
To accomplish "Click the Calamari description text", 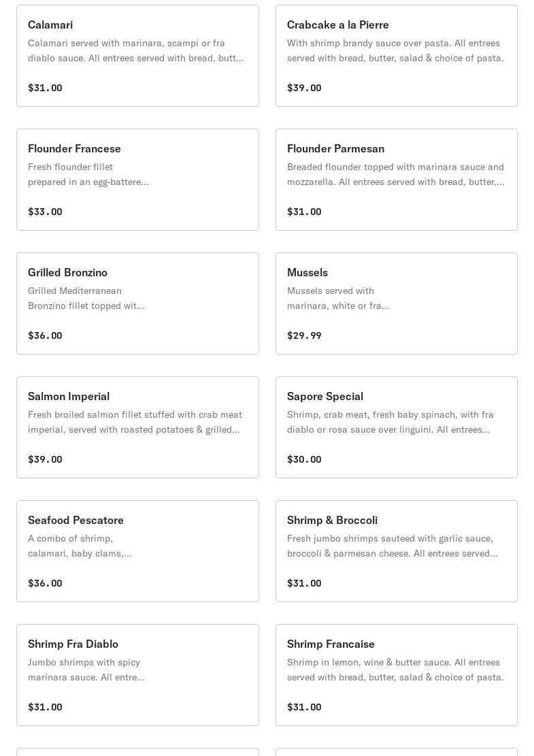I will pyautogui.click(x=136, y=50).
